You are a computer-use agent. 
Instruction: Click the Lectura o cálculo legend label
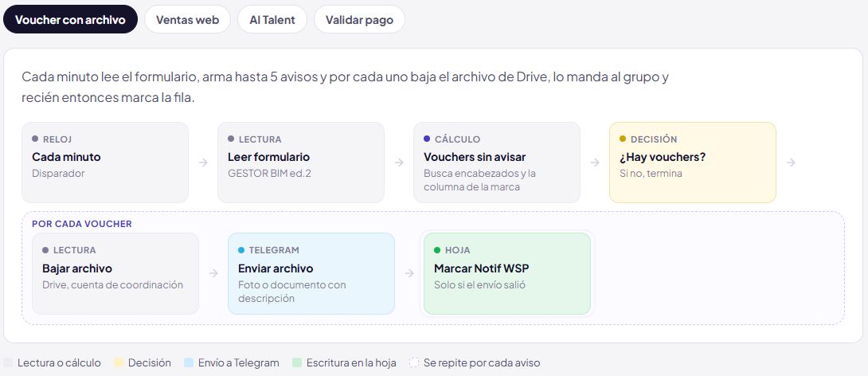click(x=59, y=362)
